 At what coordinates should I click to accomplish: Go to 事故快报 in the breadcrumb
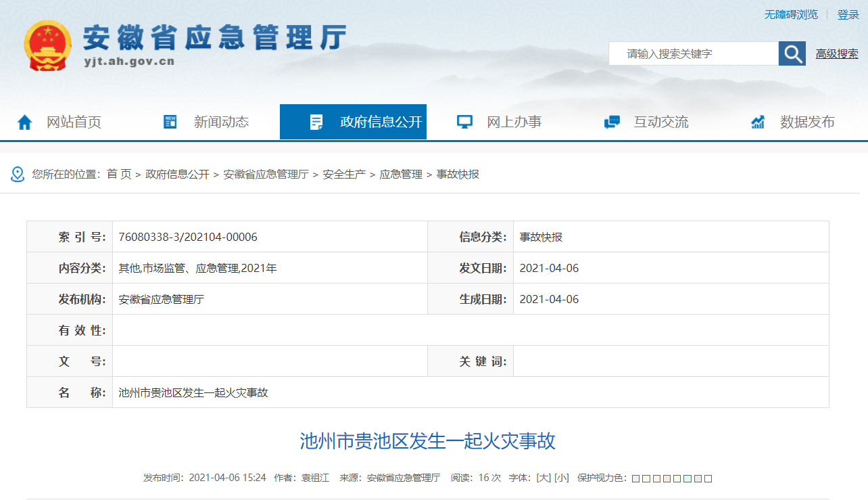[x=458, y=175]
